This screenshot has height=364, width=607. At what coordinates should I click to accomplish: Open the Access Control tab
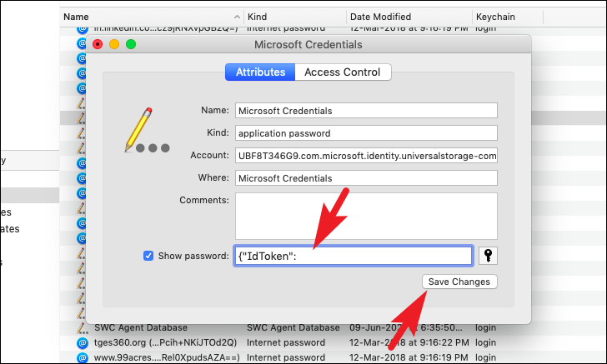click(x=343, y=72)
